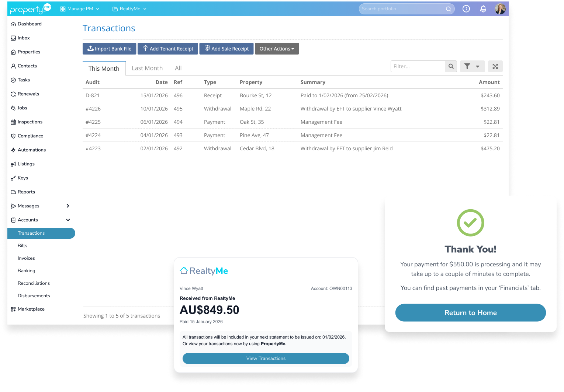Screen dimensions: 564x392
Task: Open Marketplace from the sidebar
Action: point(31,309)
